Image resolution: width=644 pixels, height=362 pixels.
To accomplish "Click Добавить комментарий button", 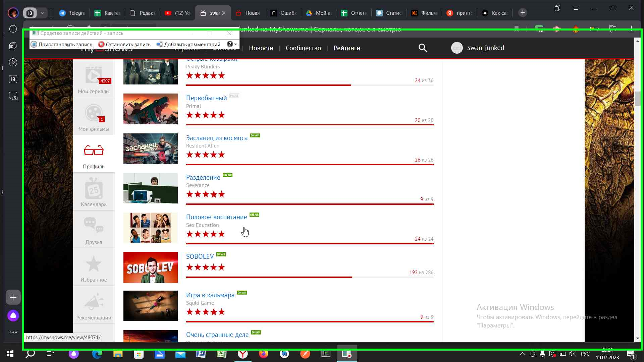I will pyautogui.click(x=189, y=44).
